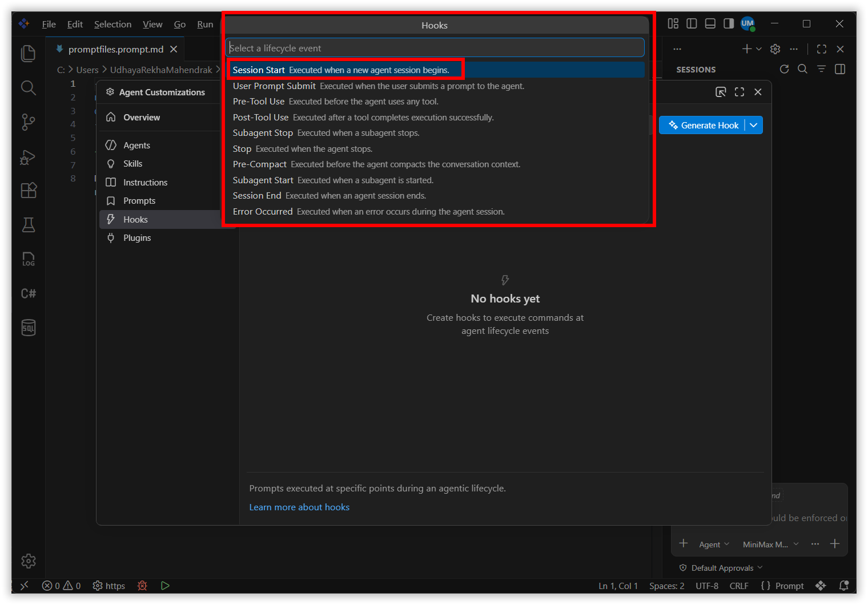868x605 pixels.
Task: Click the run play status bar icon
Action: pyautogui.click(x=165, y=586)
